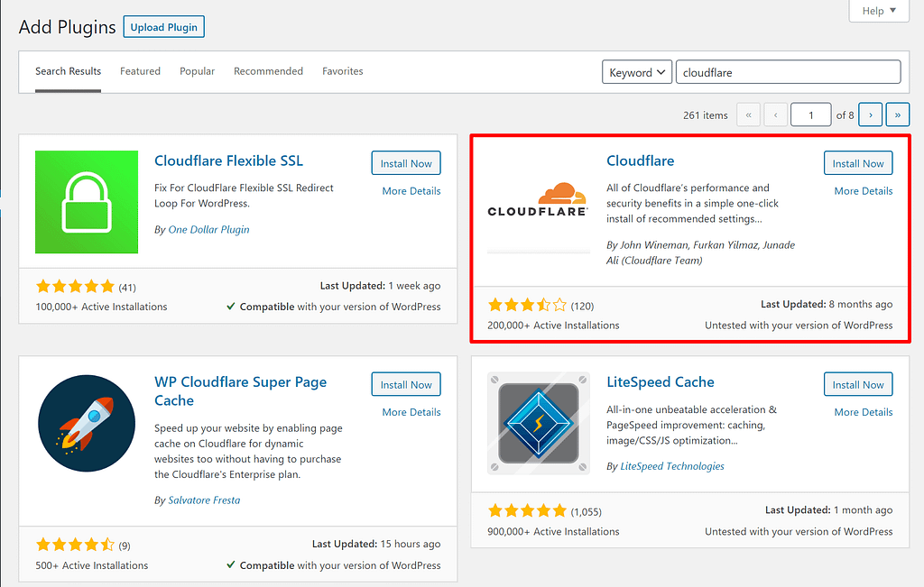Select the WP Cloudflare Super Page Cache rocket icon
The image size is (924, 587).
point(86,423)
